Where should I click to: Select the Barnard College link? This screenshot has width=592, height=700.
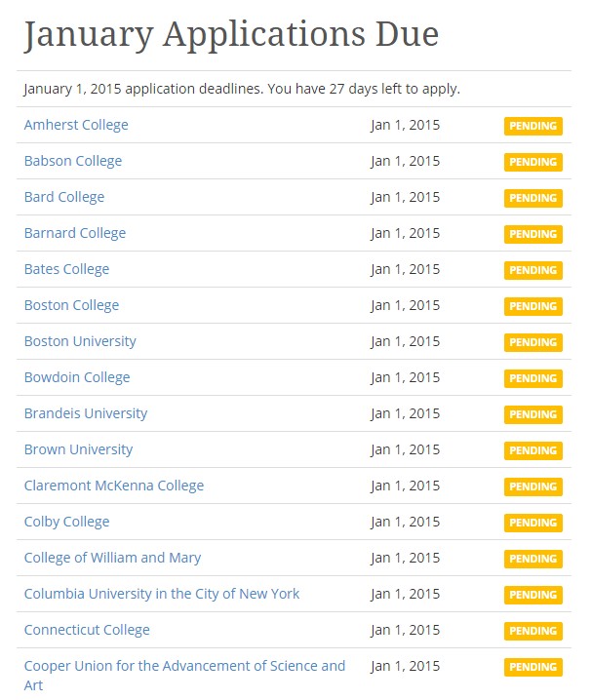tap(75, 233)
